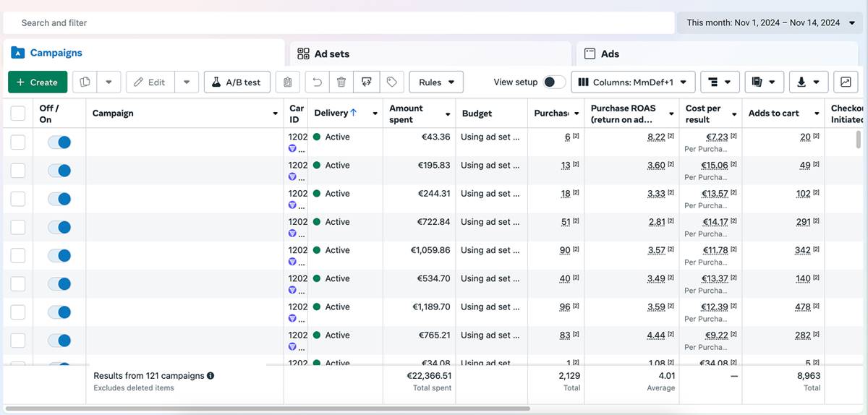Click the breakdown icon dropdown
This screenshot has height=415, width=868.
pyautogui.click(x=720, y=82)
